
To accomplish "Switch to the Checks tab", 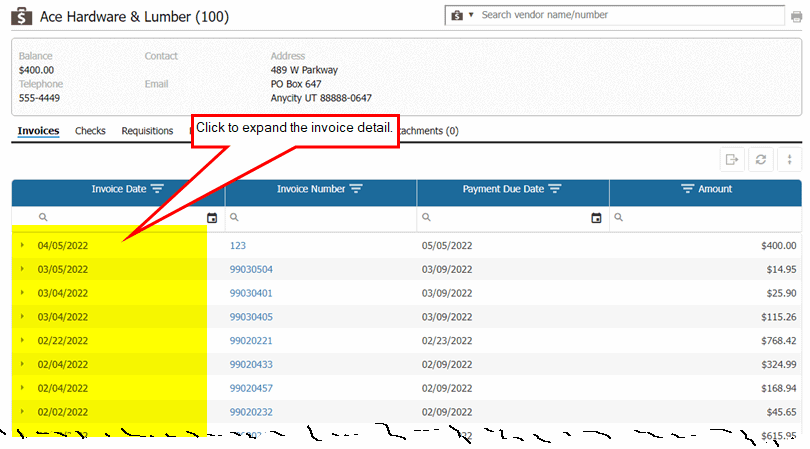I will [90, 131].
